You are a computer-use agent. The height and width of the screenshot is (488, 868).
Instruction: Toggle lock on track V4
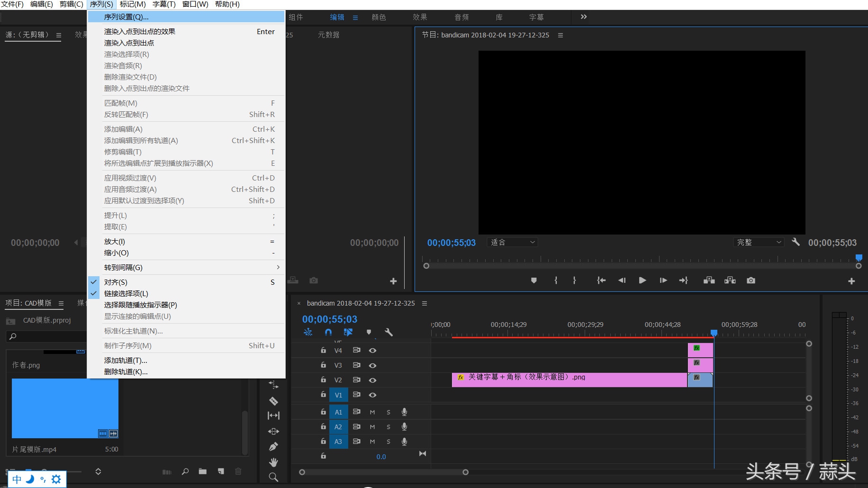[x=323, y=351]
